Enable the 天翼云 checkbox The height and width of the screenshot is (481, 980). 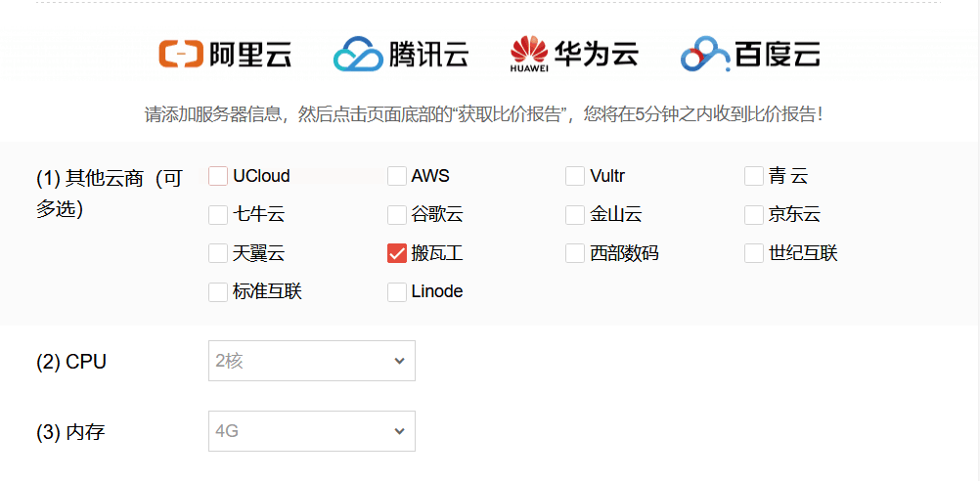tap(218, 253)
